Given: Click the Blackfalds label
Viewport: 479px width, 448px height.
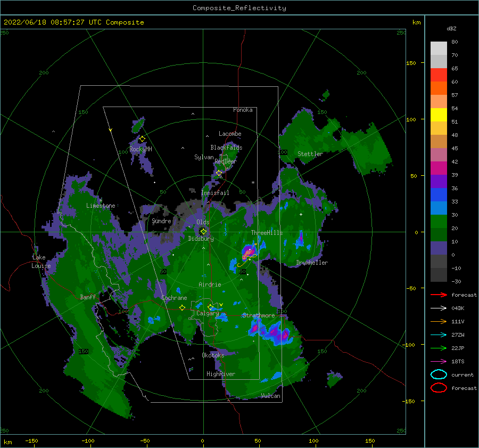Looking at the screenshot, I should click(226, 148).
